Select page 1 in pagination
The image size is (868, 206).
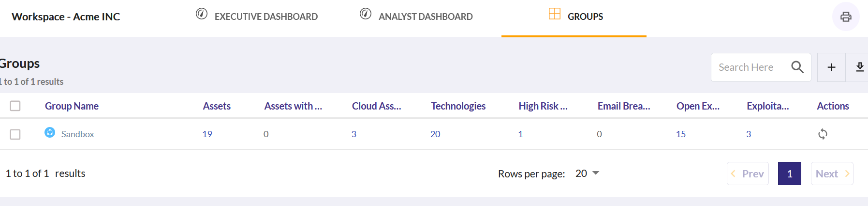790,174
